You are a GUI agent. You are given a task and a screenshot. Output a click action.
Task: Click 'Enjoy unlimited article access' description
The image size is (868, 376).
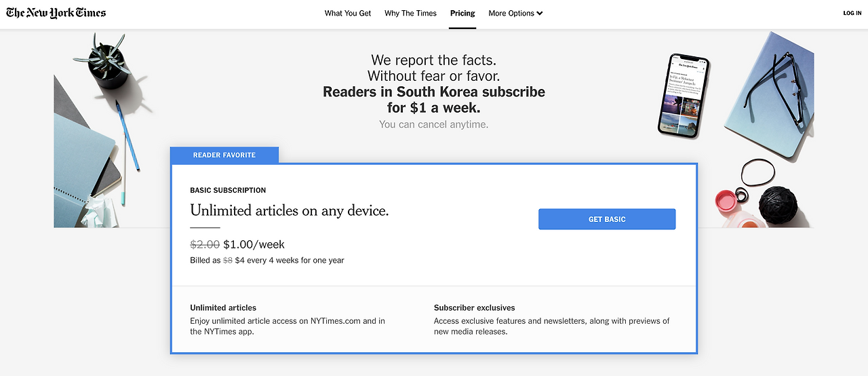[288, 326]
